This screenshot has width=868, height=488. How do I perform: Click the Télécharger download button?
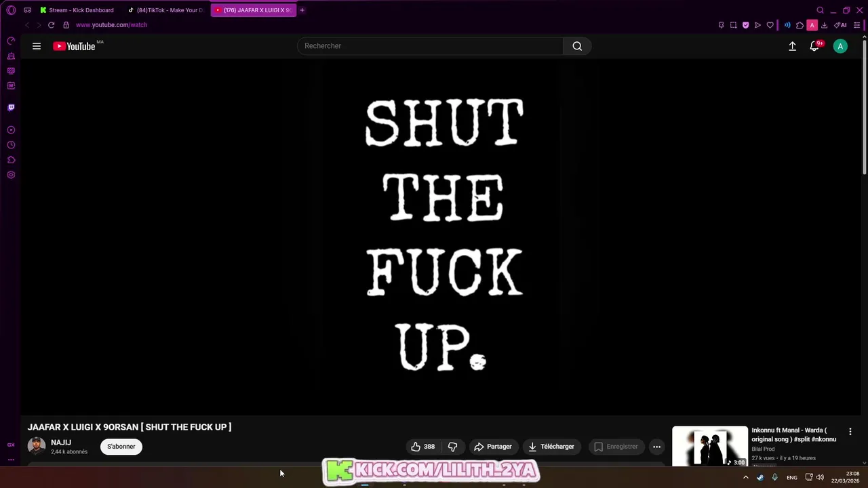point(551,447)
